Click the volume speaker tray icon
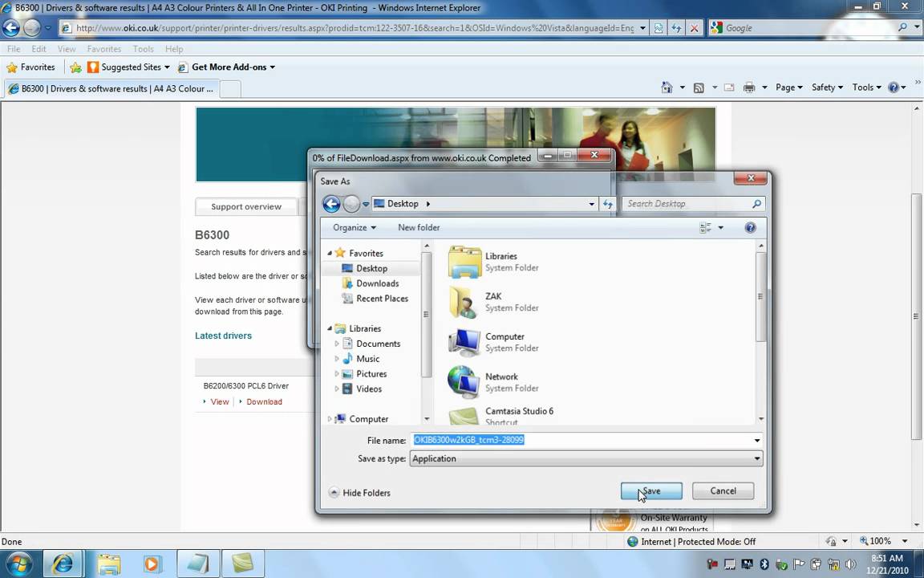 (x=850, y=564)
